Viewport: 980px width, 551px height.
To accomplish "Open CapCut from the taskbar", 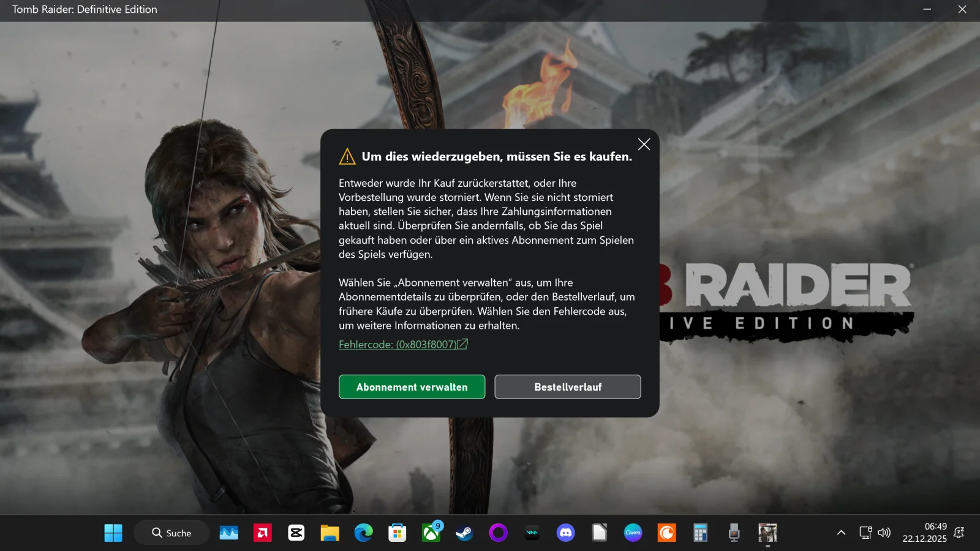I will [x=296, y=533].
